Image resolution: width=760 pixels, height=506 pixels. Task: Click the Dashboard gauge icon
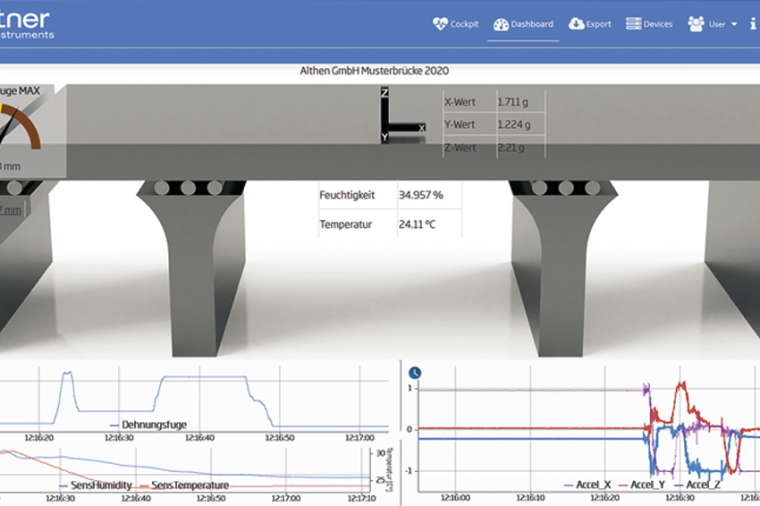(501, 23)
